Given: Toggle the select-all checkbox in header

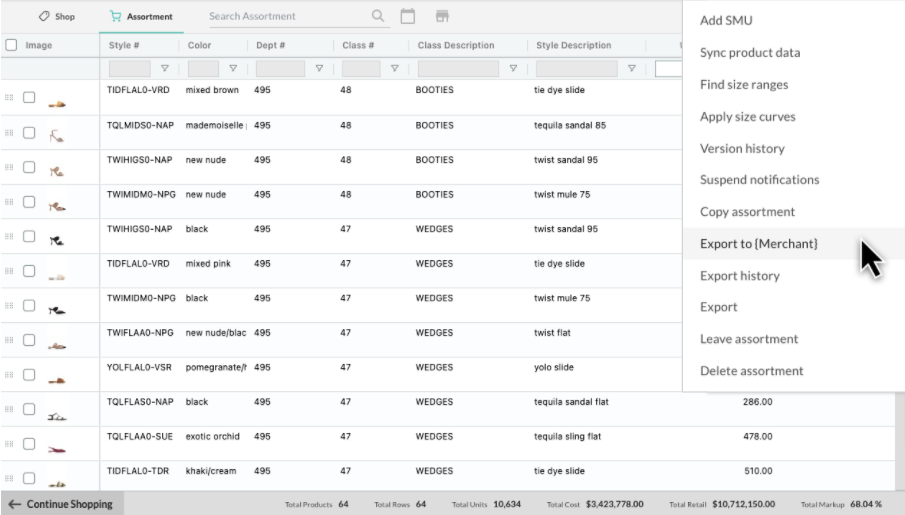Looking at the screenshot, I should click(11, 45).
